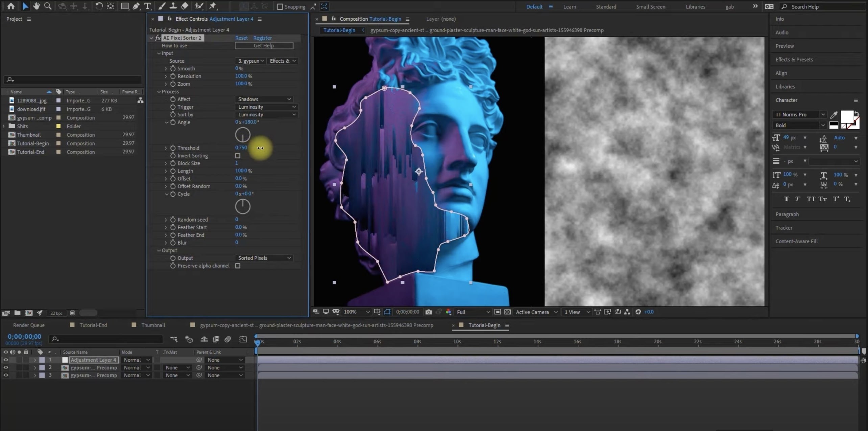Open the Trigger dropdown showing Luminosity
The image size is (868, 431).
pyautogui.click(x=266, y=107)
